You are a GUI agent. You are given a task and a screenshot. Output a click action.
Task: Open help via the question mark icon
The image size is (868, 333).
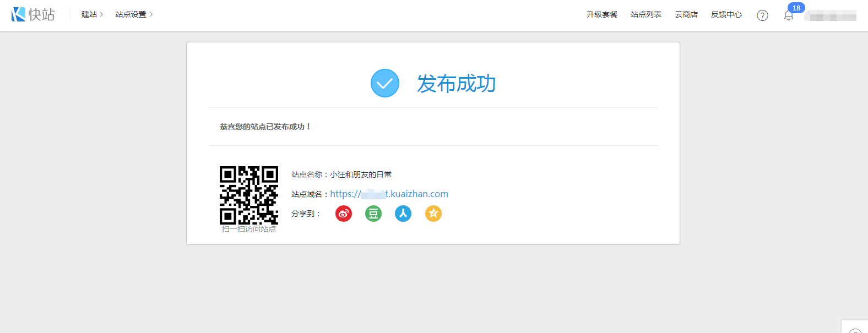click(762, 15)
